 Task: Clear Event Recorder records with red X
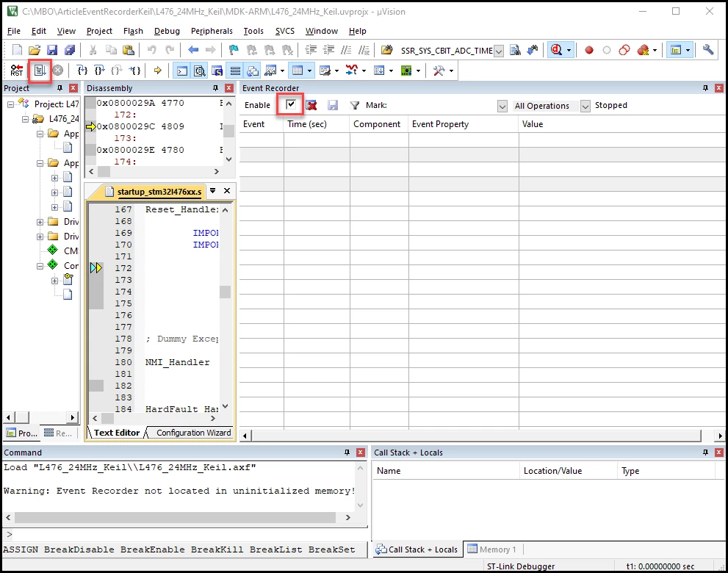point(311,105)
